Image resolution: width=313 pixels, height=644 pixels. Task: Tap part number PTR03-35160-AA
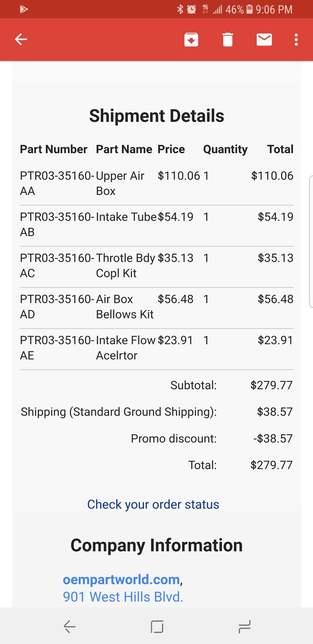click(x=57, y=183)
